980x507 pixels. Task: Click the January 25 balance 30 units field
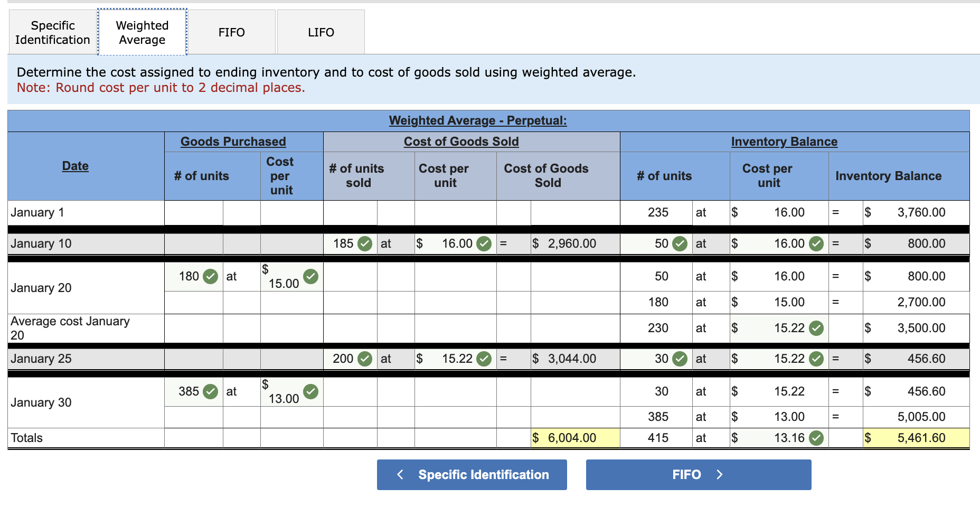point(656,359)
